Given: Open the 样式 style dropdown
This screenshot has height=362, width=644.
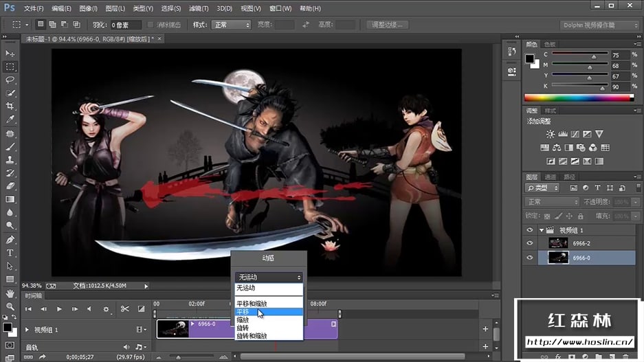Looking at the screenshot, I should click(x=231, y=25).
